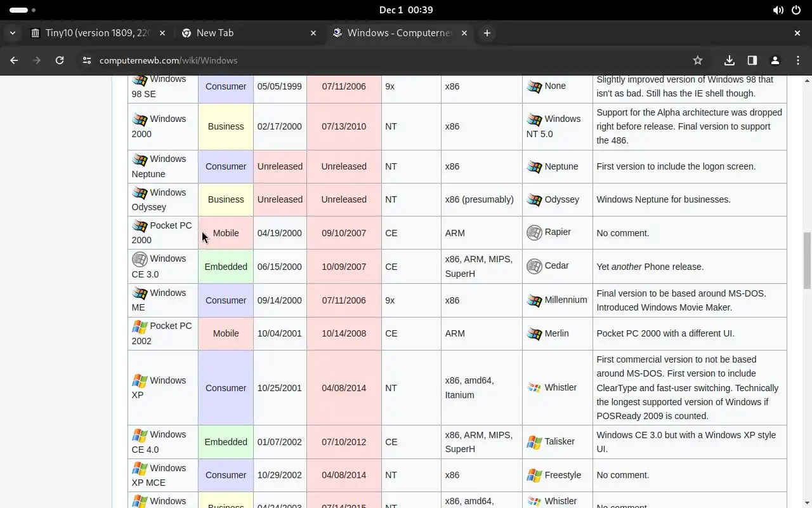
Task: Select the Embedded cell for Windows CE 3.0
Action: click(226, 267)
